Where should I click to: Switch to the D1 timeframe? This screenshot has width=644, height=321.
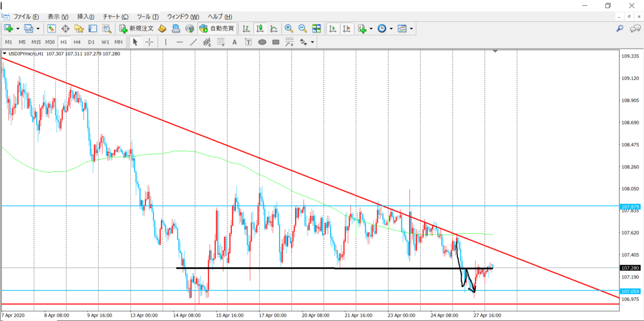tap(91, 42)
